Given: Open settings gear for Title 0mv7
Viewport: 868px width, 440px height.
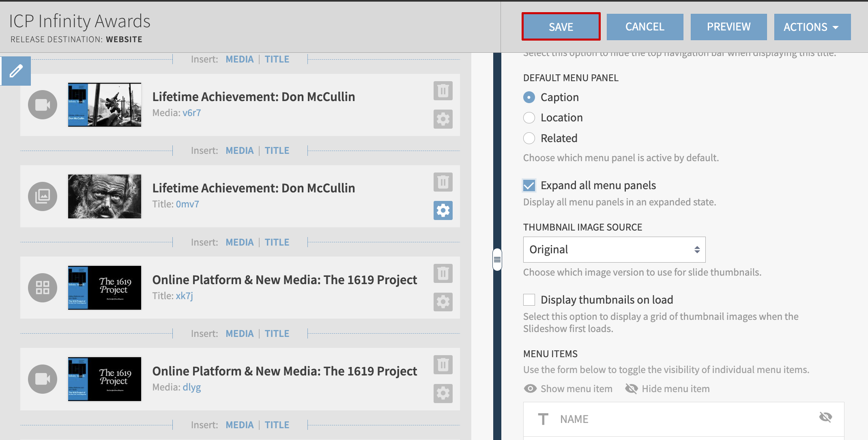Looking at the screenshot, I should pos(443,210).
